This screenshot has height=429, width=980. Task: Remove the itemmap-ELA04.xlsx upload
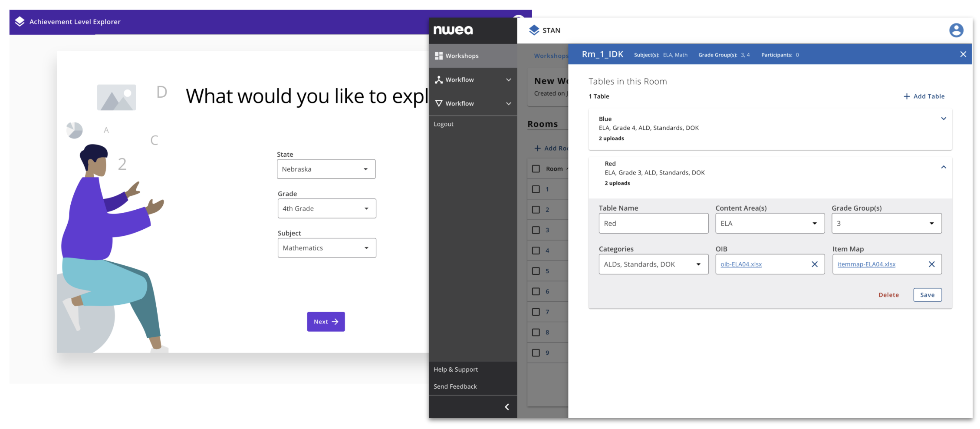click(931, 264)
